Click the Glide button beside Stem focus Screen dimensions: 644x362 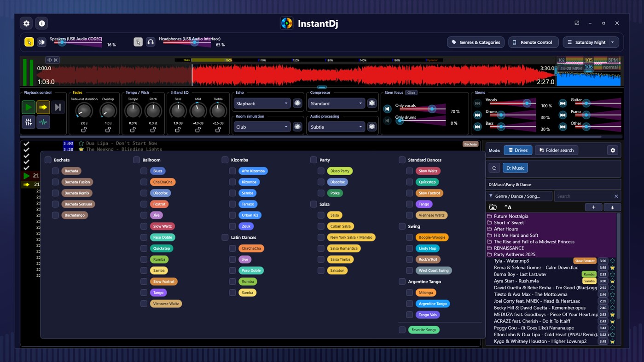tap(411, 92)
